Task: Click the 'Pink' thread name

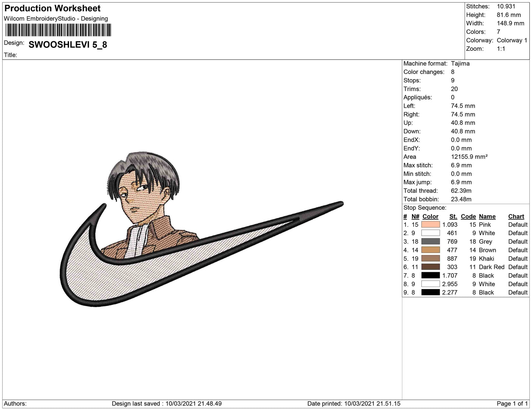Action: click(x=485, y=225)
